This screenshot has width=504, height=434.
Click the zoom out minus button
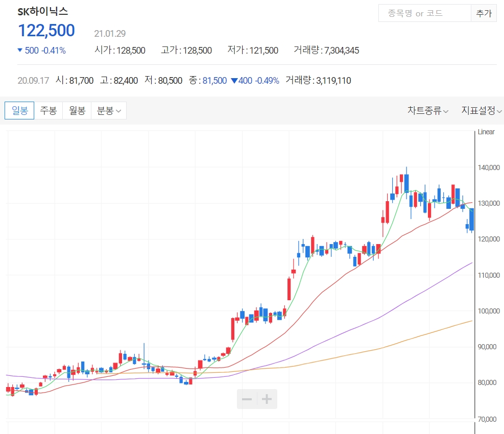click(247, 399)
